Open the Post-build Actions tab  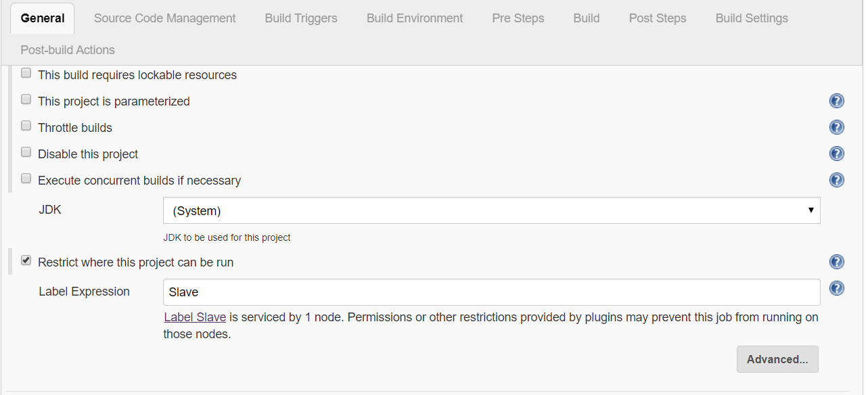68,50
